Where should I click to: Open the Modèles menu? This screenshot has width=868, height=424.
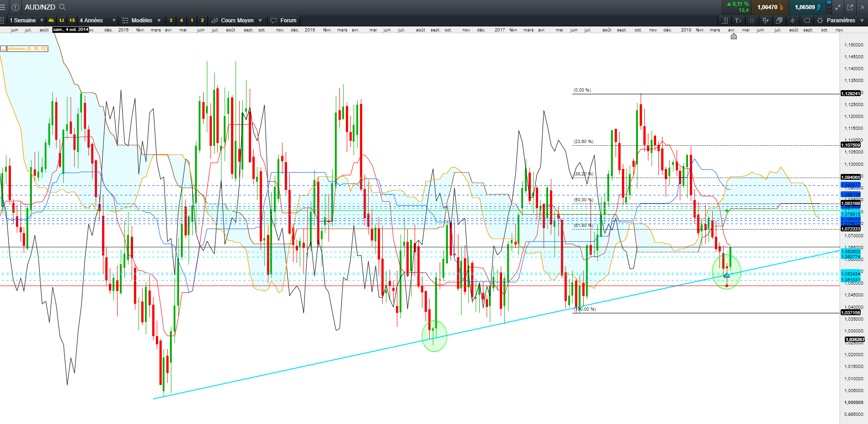[x=142, y=20]
